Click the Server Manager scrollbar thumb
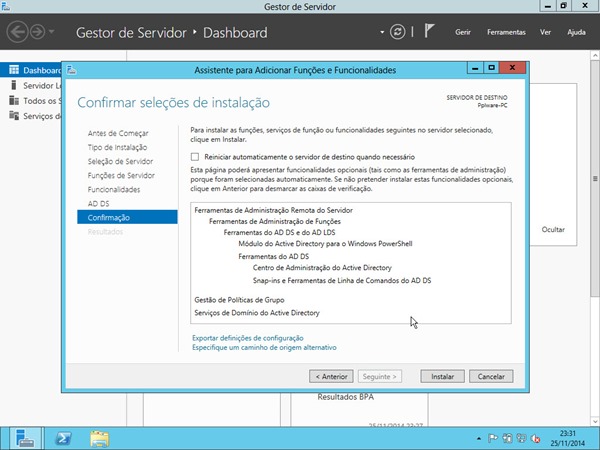 click(595, 178)
